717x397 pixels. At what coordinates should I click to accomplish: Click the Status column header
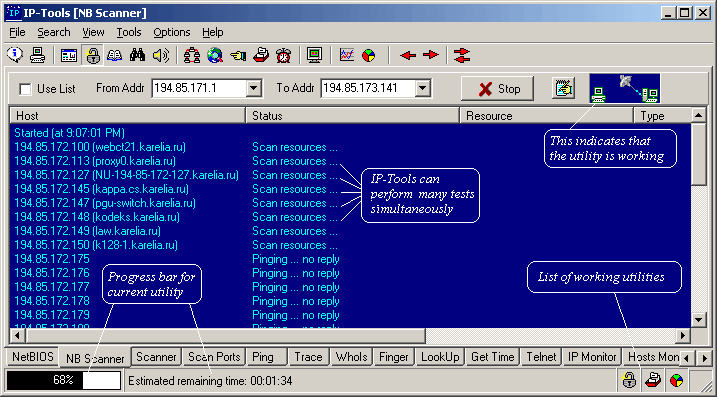click(352, 116)
